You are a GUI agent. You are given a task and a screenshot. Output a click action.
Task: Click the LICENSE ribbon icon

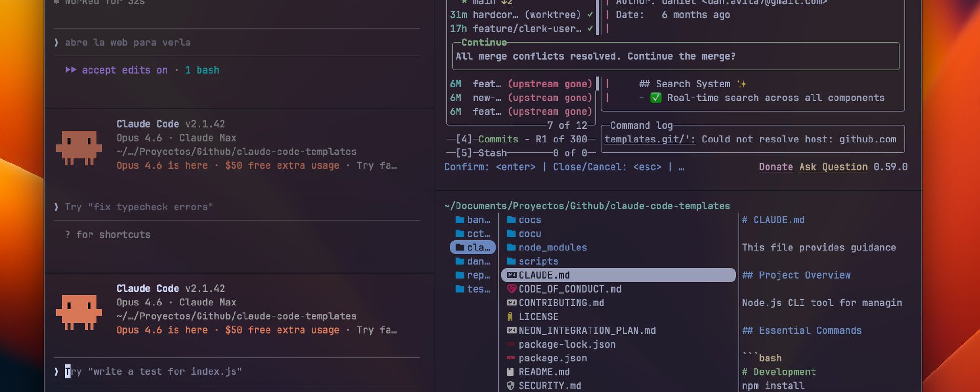[x=510, y=316]
